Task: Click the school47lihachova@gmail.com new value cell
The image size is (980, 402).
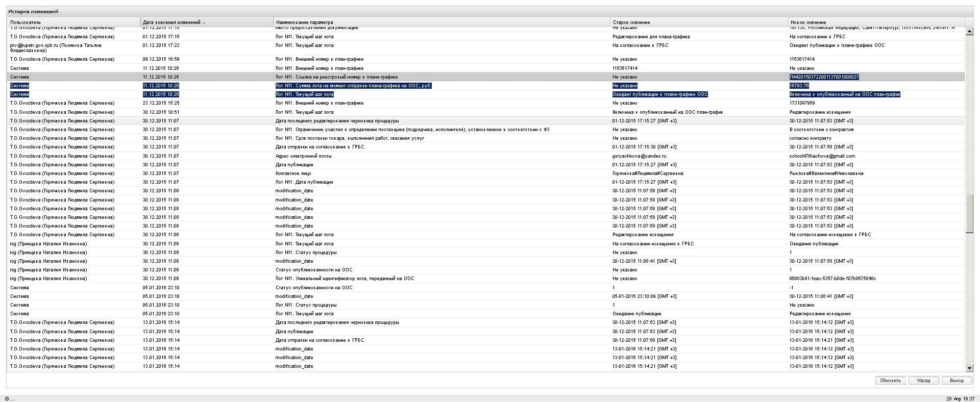Action: click(822, 156)
